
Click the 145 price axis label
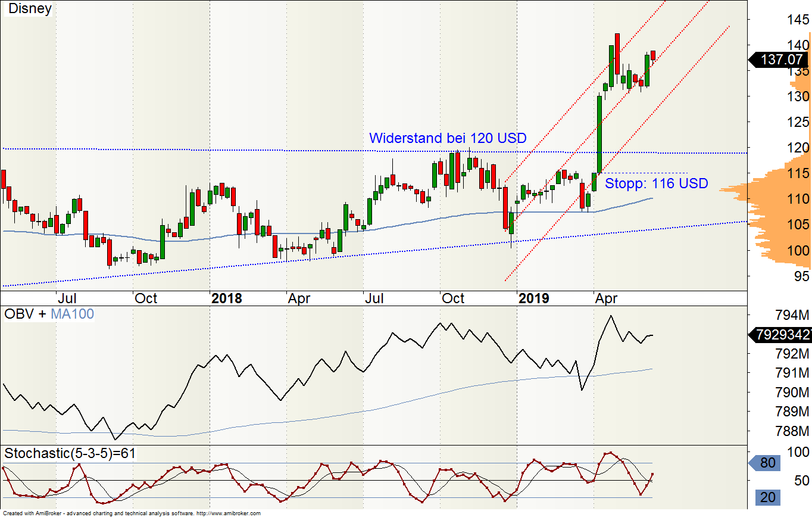[796, 20]
